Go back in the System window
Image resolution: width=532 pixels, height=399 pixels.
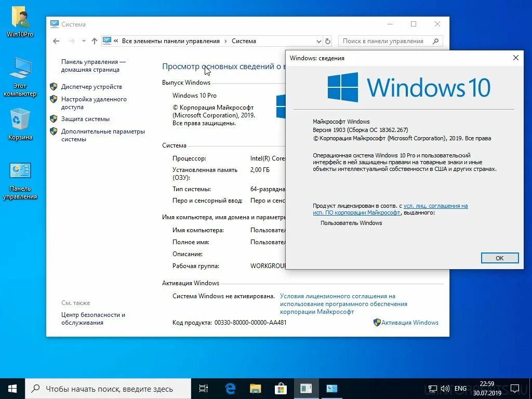(56, 41)
